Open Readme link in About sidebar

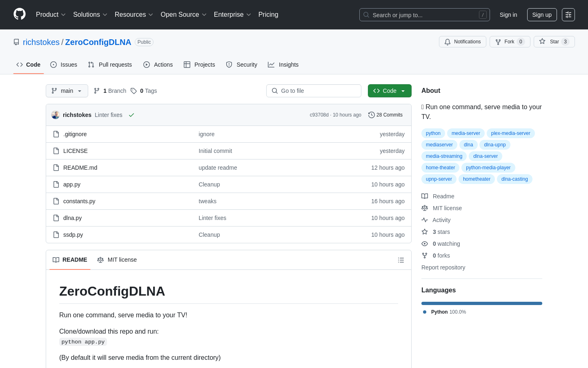438,196
